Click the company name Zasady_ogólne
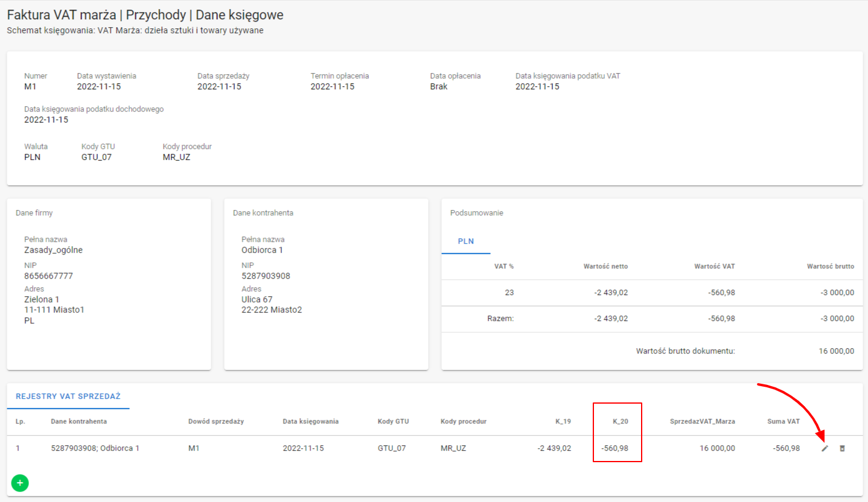Viewport: 868px width, 502px height. tap(53, 250)
